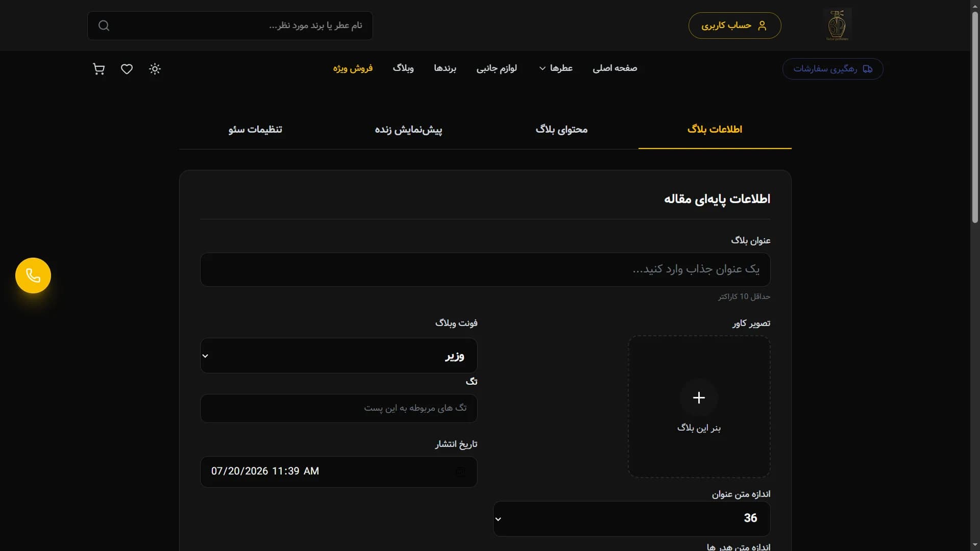Click scrollbar down arrow
Screen dimensions: 980x551
[975, 546]
